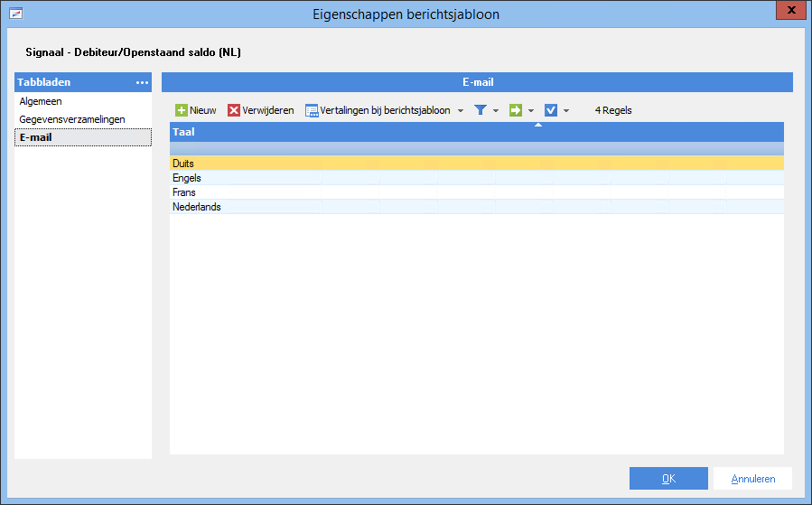The image size is (812, 505).
Task: Click the filter row under Taal header
Action: coord(476,149)
